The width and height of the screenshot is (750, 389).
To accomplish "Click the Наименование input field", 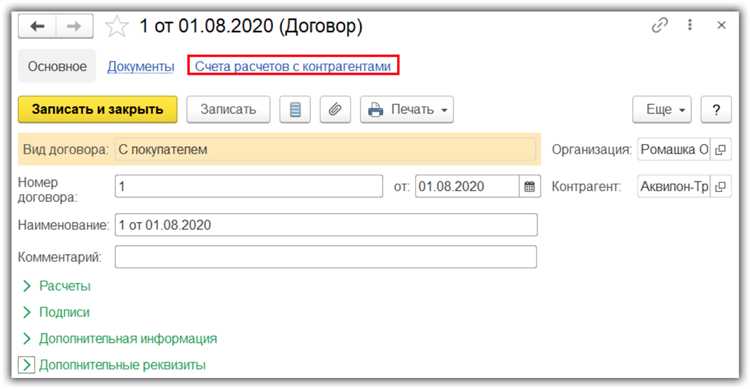I will point(326,225).
